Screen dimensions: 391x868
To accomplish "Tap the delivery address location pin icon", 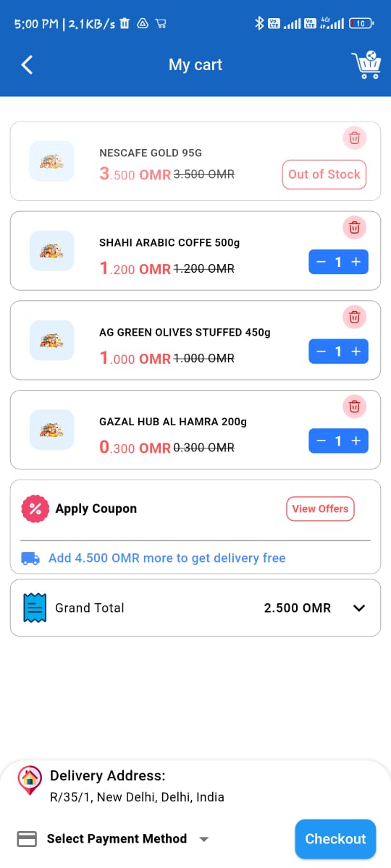I will [x=30, y=780].
